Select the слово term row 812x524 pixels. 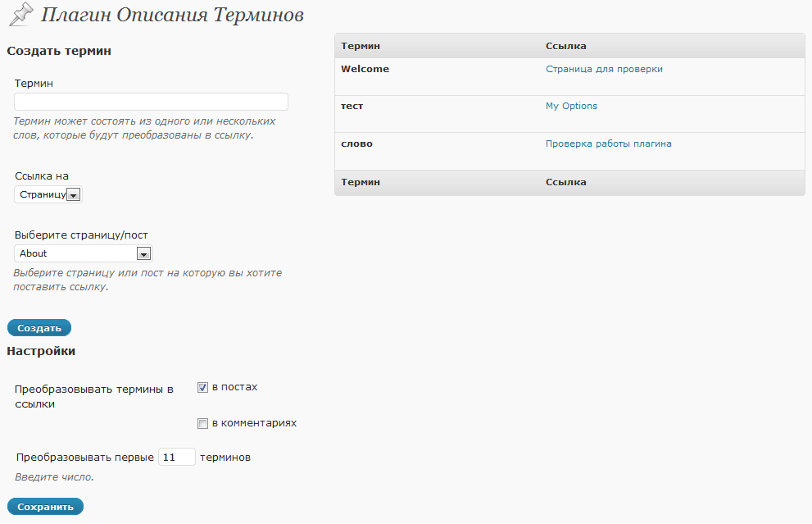pyautogui.click(x=569, y=152)
